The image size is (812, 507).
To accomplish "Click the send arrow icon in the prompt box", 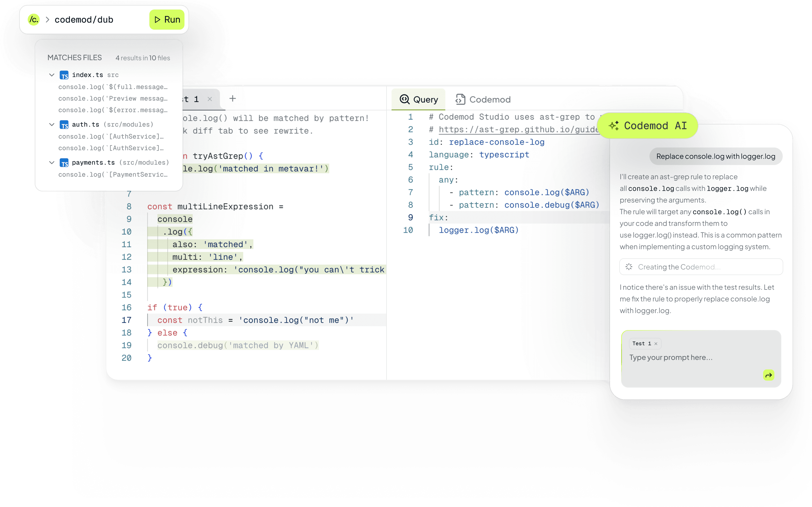I will tap(768, 375).
